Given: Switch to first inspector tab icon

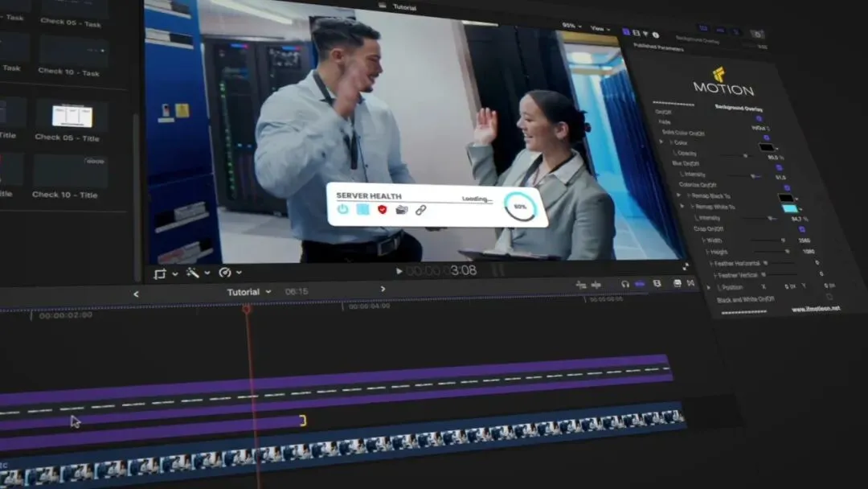Looking at the screenshot, I should (626, 32).
